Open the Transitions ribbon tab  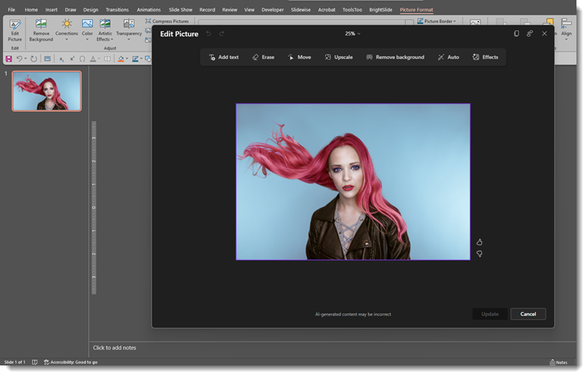(117, 10)
